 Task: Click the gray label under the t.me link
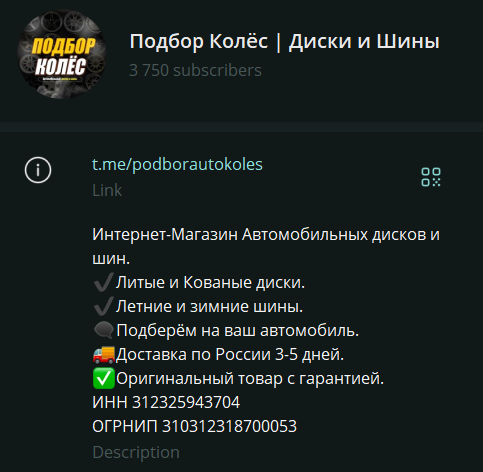(x=107, y=190)
